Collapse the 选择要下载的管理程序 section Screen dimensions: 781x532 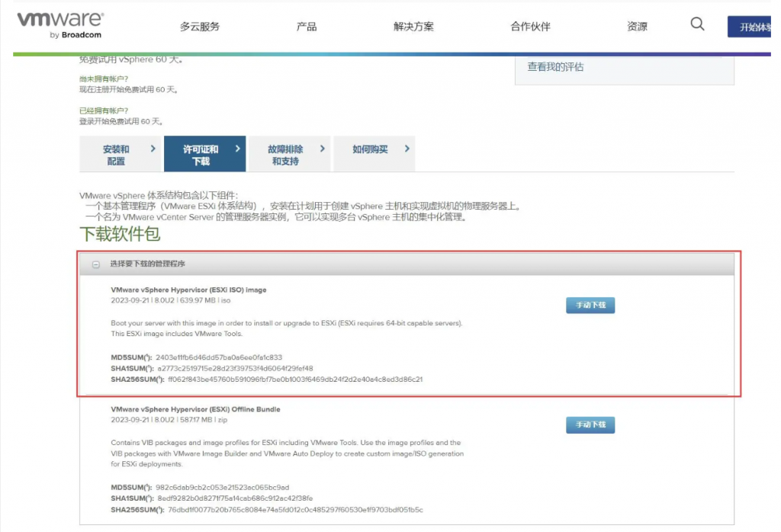[96, 264]
